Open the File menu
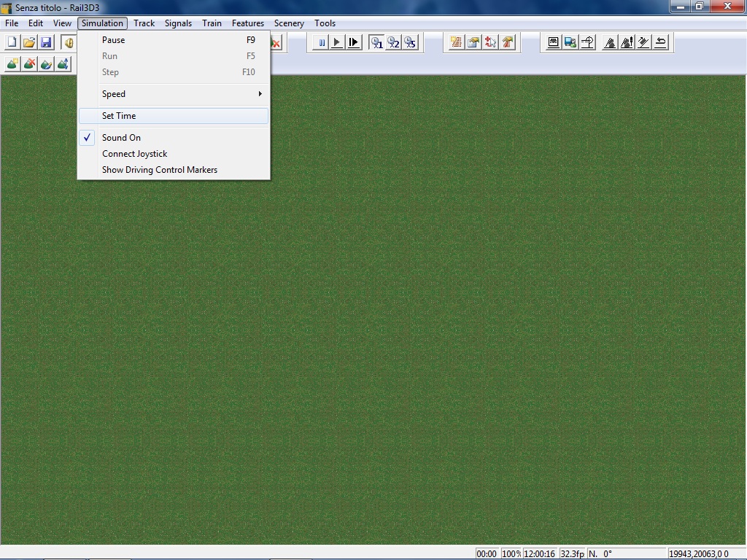Image resolution: width=747 pixels, height=560 pixels. (x=12, y=23)
